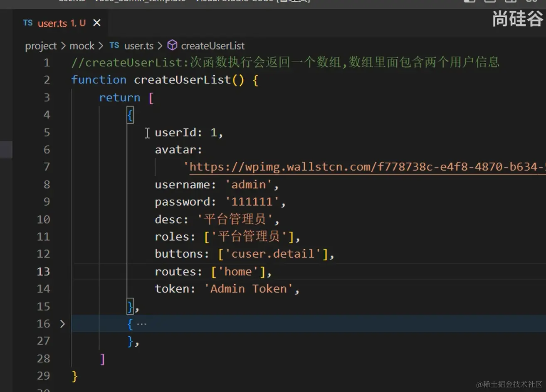Click the roles property key

pos(172,237)
